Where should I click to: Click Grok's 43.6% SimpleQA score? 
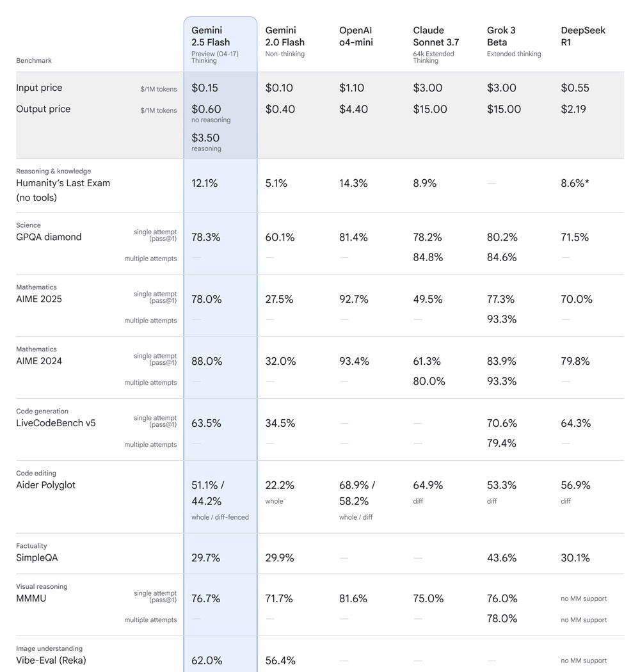coord(502,558)
